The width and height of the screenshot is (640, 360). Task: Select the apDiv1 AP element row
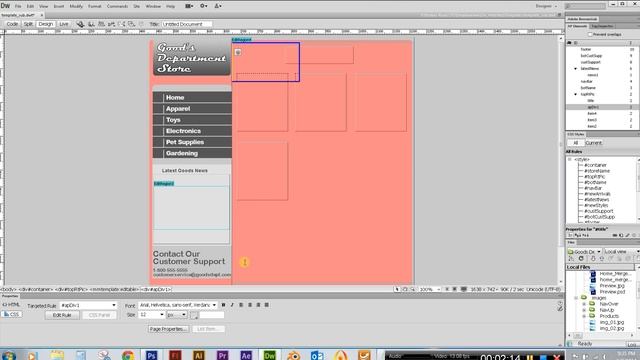[601, 107]
